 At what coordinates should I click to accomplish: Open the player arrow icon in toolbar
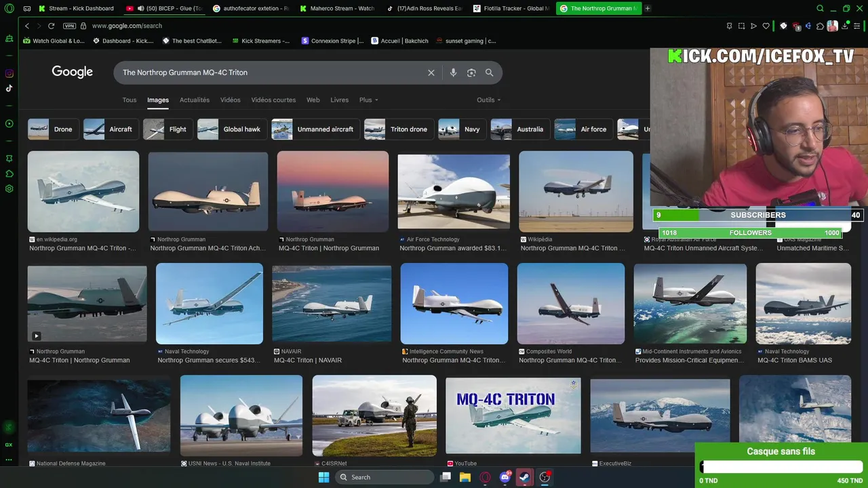pyautogui.click(x=753, y=26)
